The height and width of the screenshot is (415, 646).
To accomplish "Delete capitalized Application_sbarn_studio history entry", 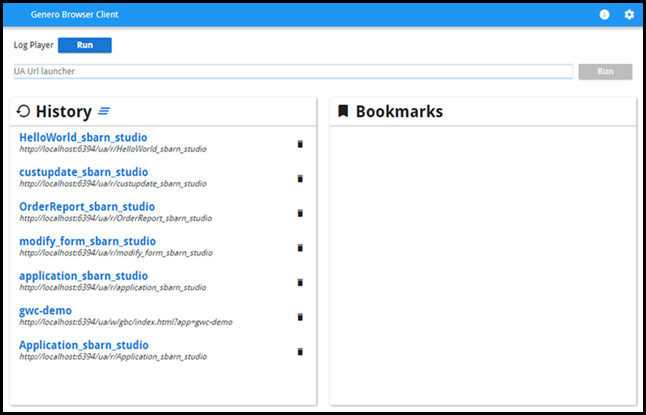I will (299, 351).
